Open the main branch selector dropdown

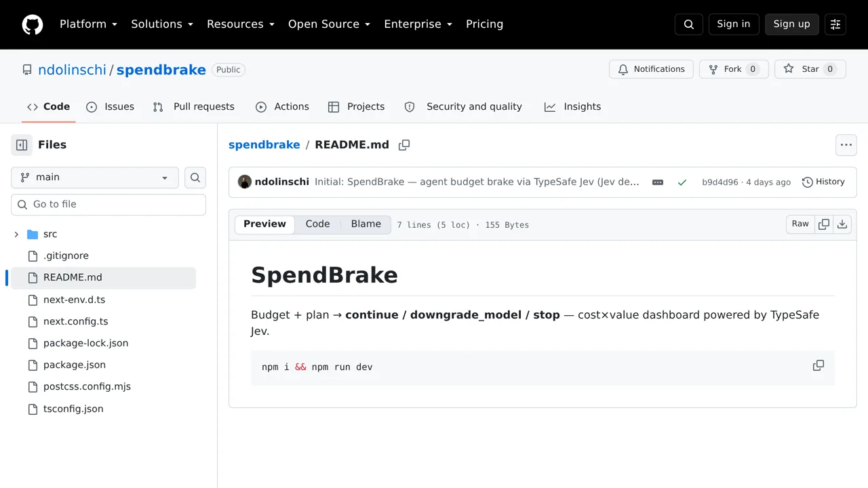click(95, 178)
